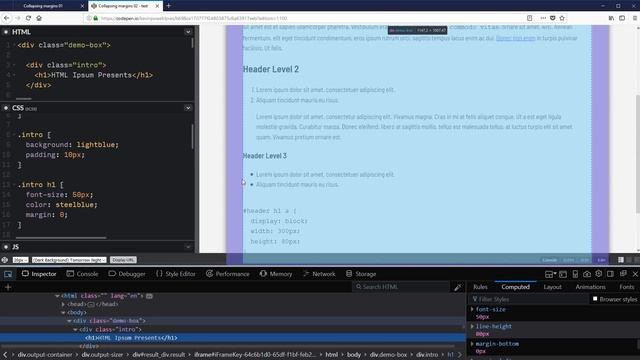Switch to the Console tab
The height and width of the screenshot is (360, 640).
coord(82,274)
